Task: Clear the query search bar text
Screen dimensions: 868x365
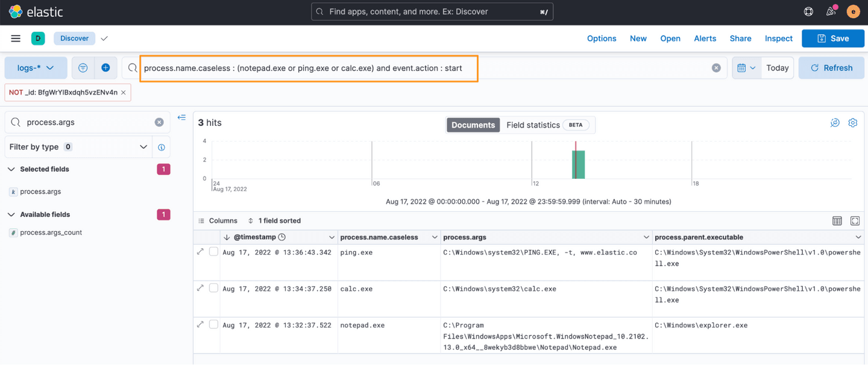Action: [716, 68]
